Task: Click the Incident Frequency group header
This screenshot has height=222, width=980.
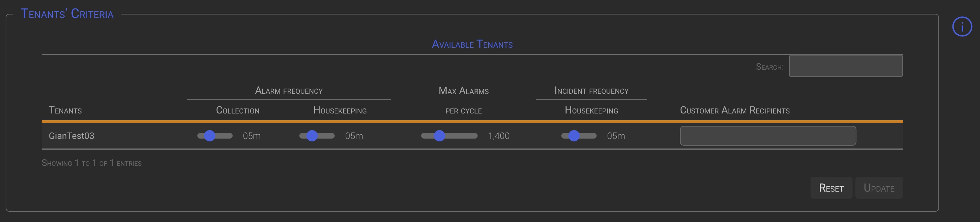Action: 591,90
